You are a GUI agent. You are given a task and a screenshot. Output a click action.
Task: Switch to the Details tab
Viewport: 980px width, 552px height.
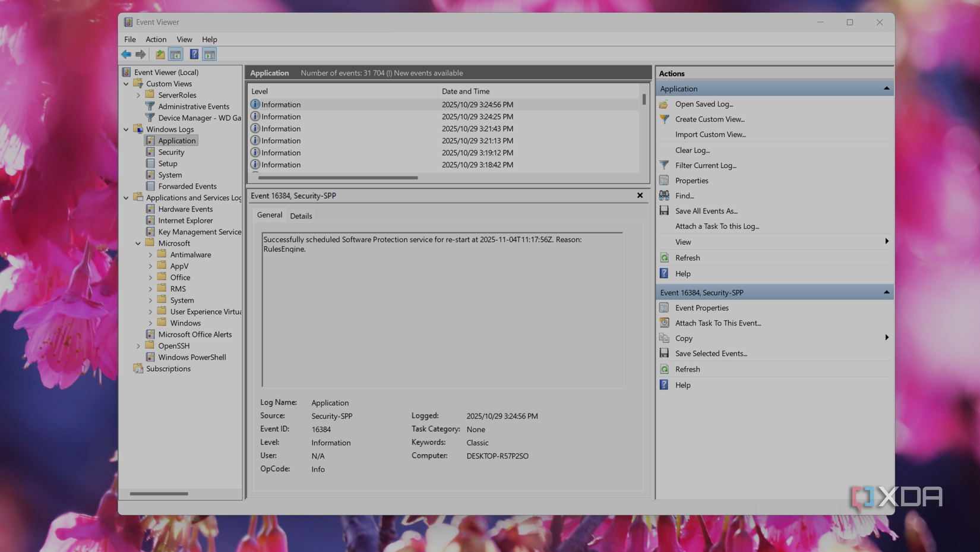tap(301, 215)
